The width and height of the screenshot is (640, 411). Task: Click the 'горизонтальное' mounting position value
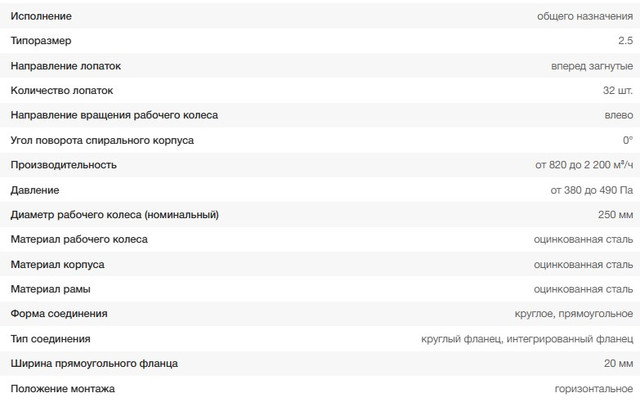(x=593, y=388)
